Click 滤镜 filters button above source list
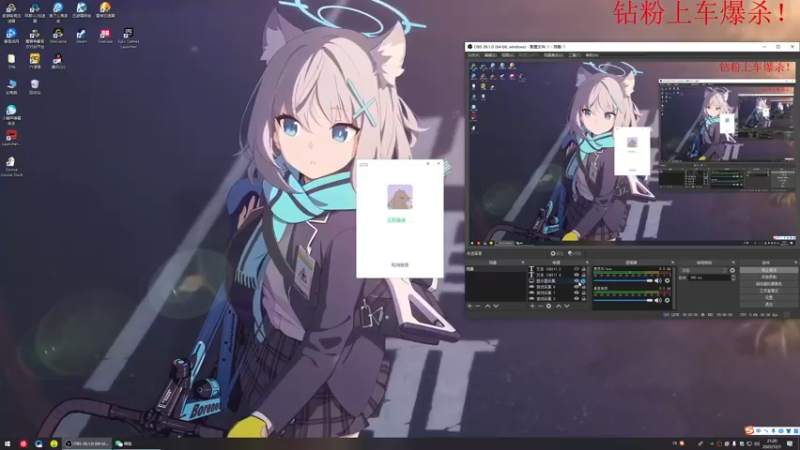Viewport: 800px width, 450px height. (x=574, y=253)
